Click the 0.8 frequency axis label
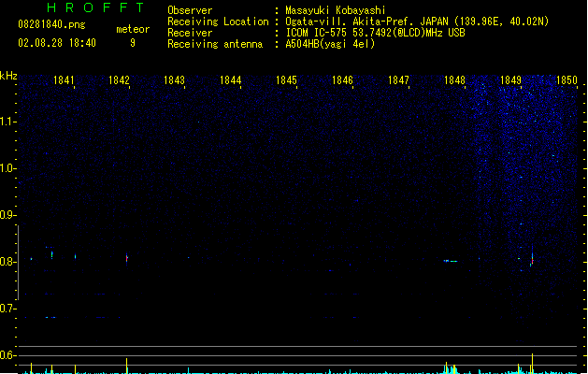Screen dimensions: 588x374 pos(7,262)
